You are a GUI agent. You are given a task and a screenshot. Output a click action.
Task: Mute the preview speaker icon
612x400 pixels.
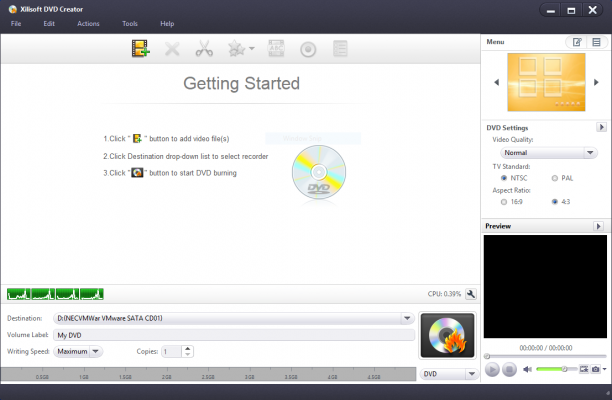[527, 369]
